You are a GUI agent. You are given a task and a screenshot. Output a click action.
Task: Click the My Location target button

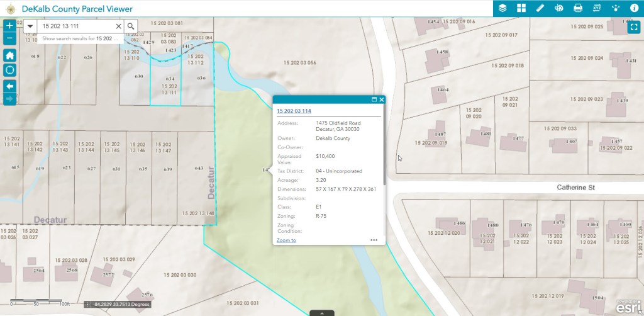[9, 69]
